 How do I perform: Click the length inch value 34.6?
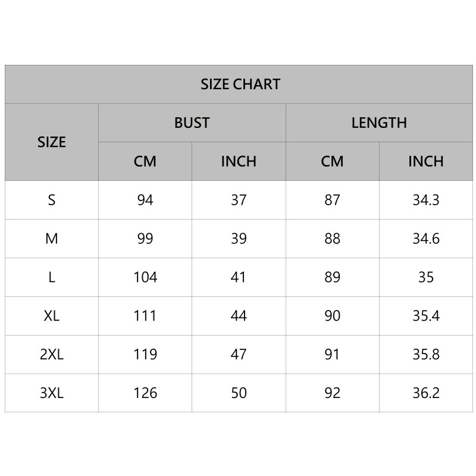tap(426, 239)
